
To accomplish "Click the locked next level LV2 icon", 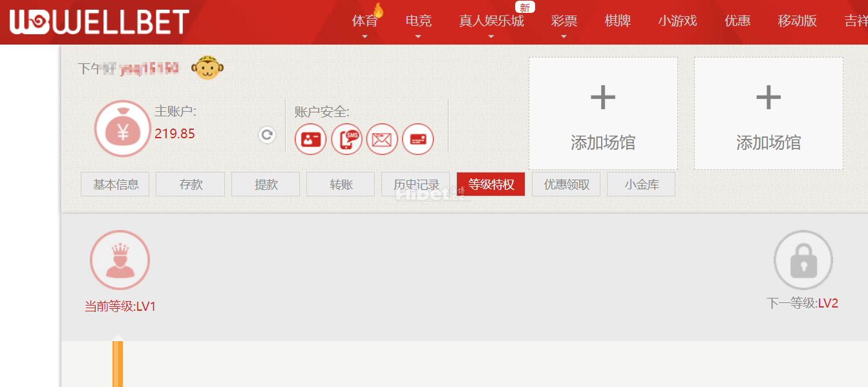I will click(803, 260).
